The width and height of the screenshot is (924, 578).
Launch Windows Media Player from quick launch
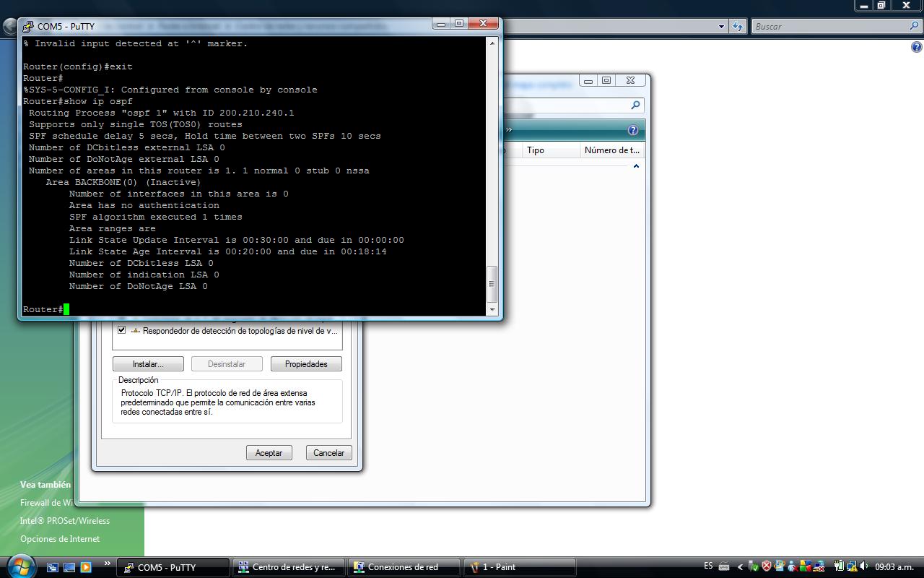[86, 567]
